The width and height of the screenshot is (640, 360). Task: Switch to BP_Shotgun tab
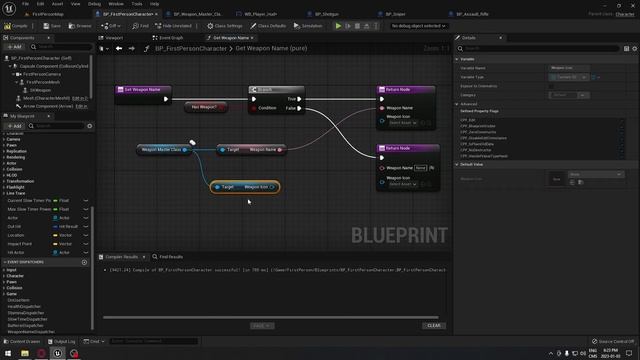point(326,14)
